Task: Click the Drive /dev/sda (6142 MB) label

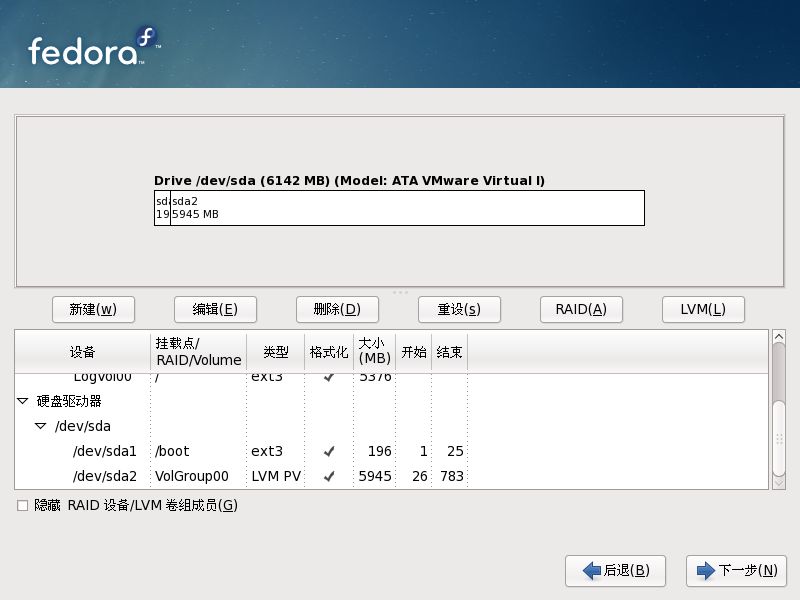Action: pos(349,181)
